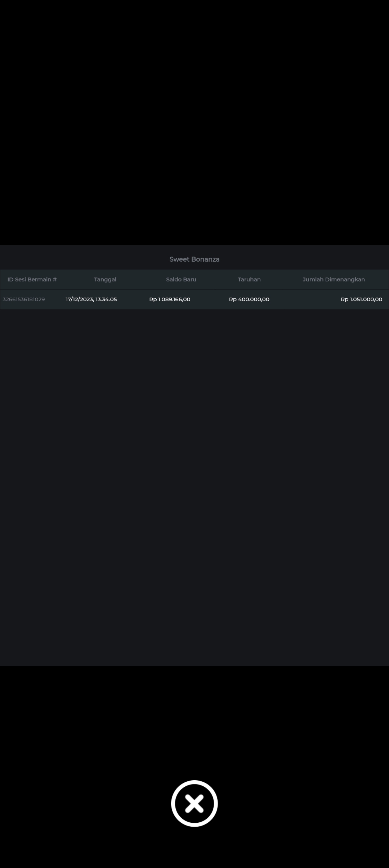Click the Sweet Bonanza title
389x868 pixels.
pos(194,259)
